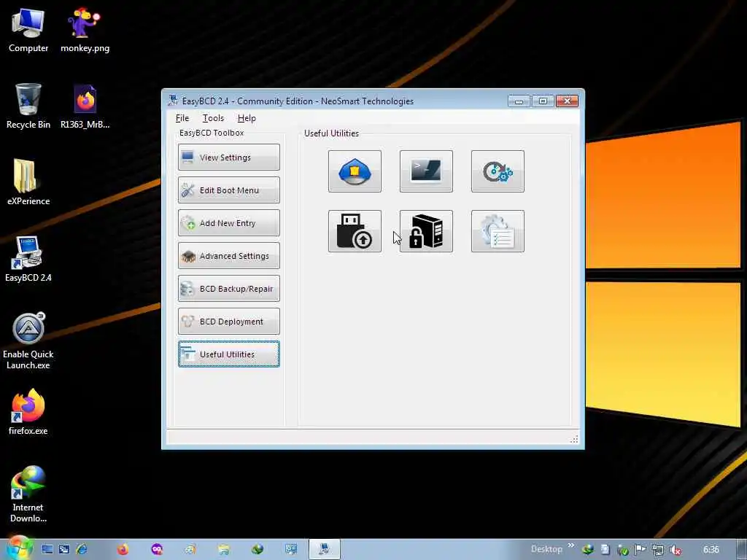Maximize the EasyBCD window
This screenshot has height=560, width=747.
543,101
